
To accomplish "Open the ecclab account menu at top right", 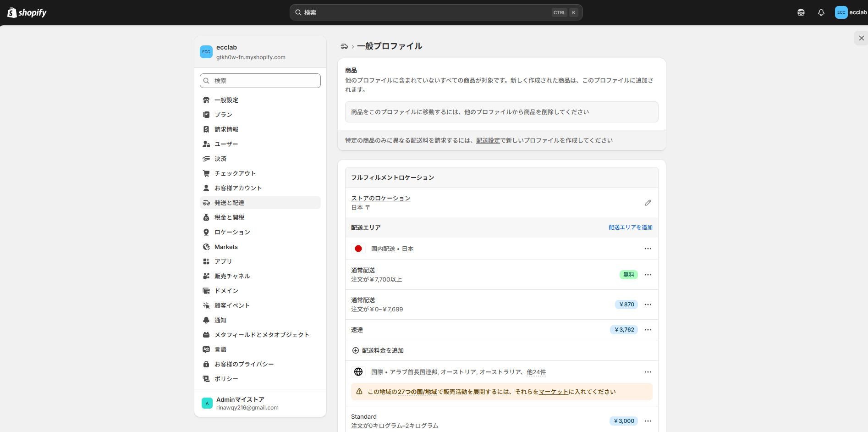I will [x=851, y=13].
